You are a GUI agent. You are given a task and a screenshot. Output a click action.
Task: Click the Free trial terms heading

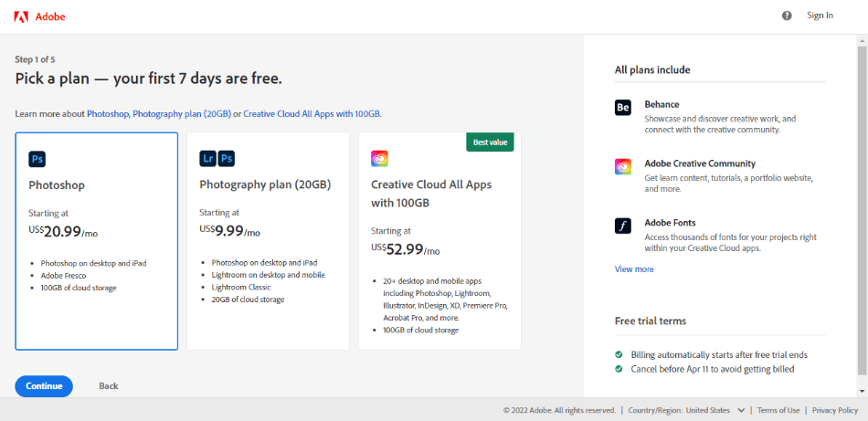coord(651,321)
